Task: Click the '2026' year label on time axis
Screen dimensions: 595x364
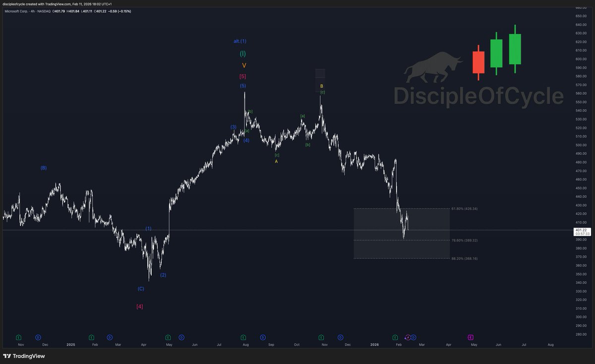Action: click(375, 344)
